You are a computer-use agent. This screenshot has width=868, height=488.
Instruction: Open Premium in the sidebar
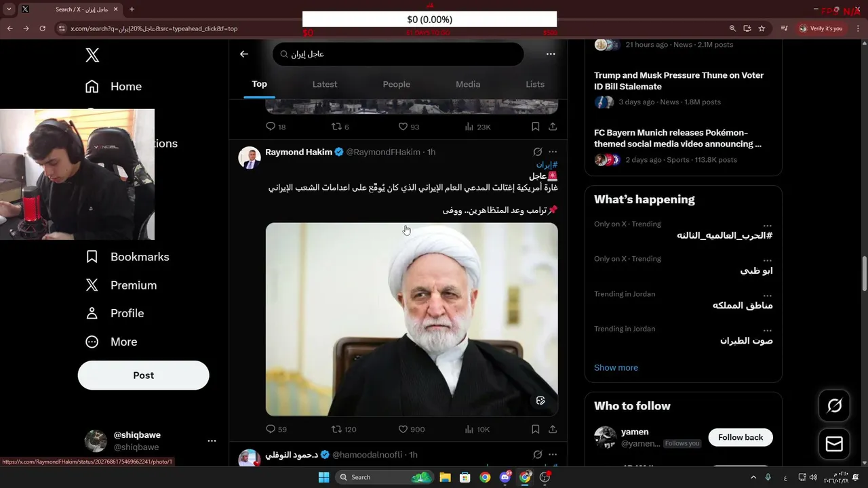pos(121,285)
